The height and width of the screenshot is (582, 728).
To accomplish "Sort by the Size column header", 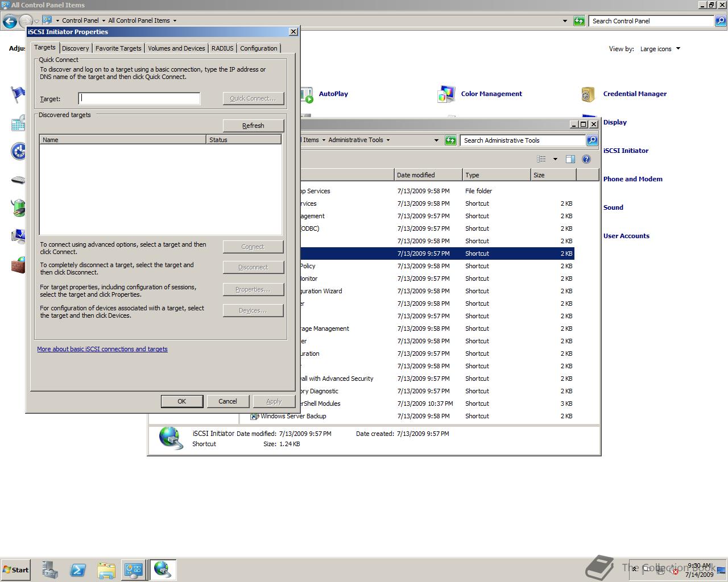I will (553, 175).
